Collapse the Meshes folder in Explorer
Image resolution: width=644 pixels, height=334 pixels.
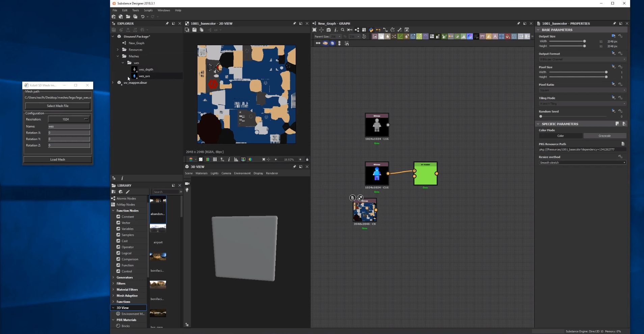click(118, 56)
